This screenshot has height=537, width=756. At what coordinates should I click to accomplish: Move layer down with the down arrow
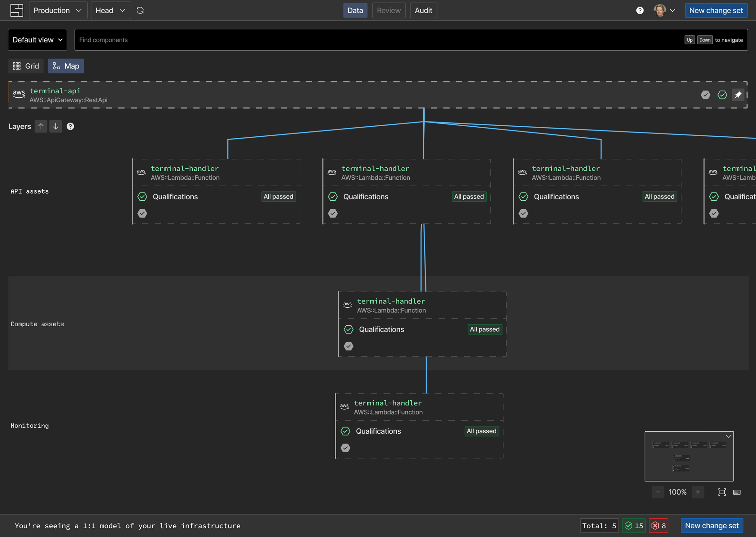point(56,126)
